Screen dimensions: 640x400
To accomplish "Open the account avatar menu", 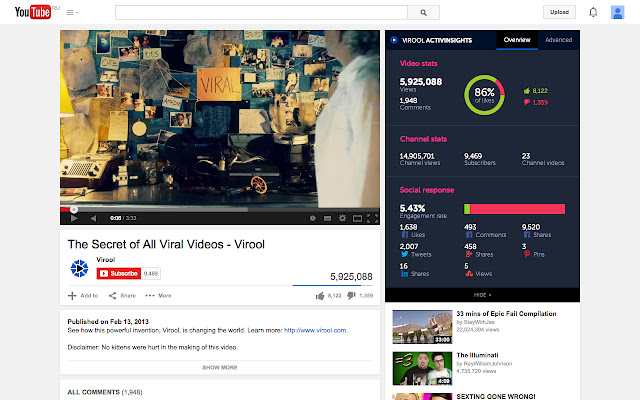I will point(618,12).
